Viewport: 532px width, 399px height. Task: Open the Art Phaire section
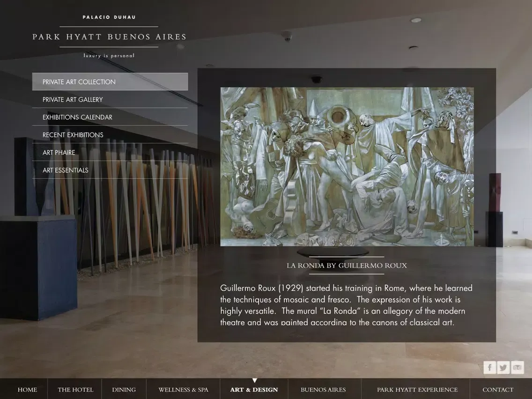coord(110,152)
